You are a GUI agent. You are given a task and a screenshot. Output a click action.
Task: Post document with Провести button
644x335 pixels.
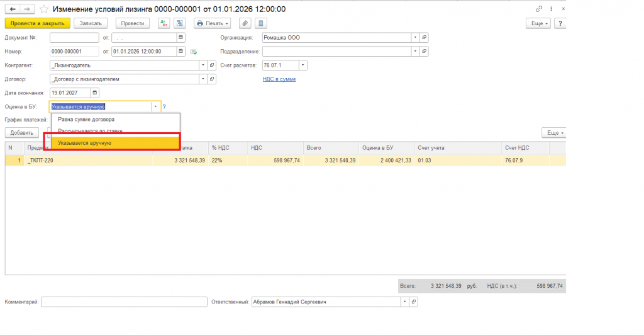tap(132, 23)
